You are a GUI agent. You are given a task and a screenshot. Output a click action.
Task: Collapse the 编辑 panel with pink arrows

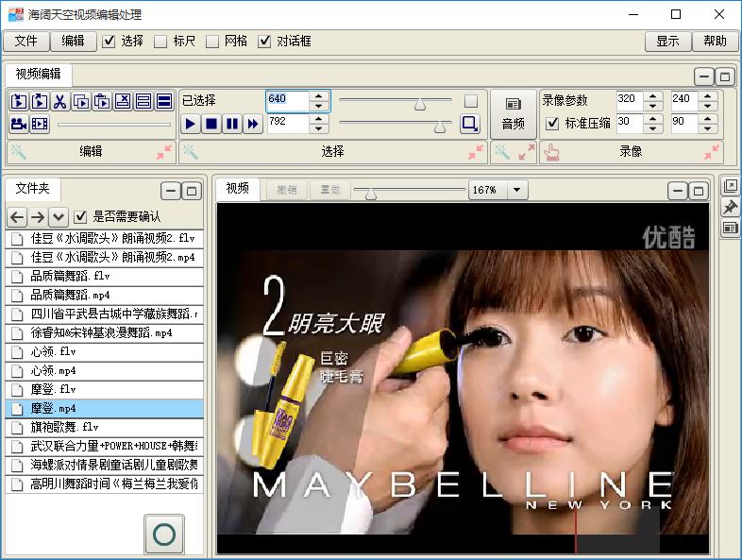tap(164, 152)
